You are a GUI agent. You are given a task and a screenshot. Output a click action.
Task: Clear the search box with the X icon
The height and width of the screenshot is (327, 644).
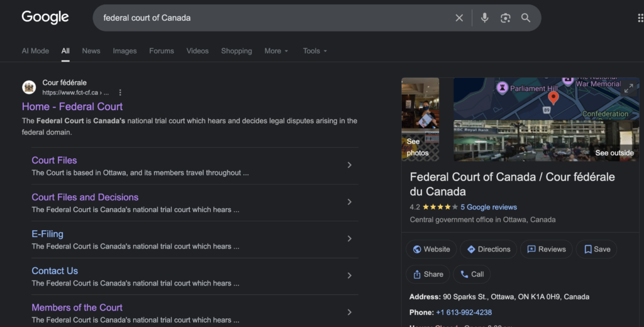[459, 18]
